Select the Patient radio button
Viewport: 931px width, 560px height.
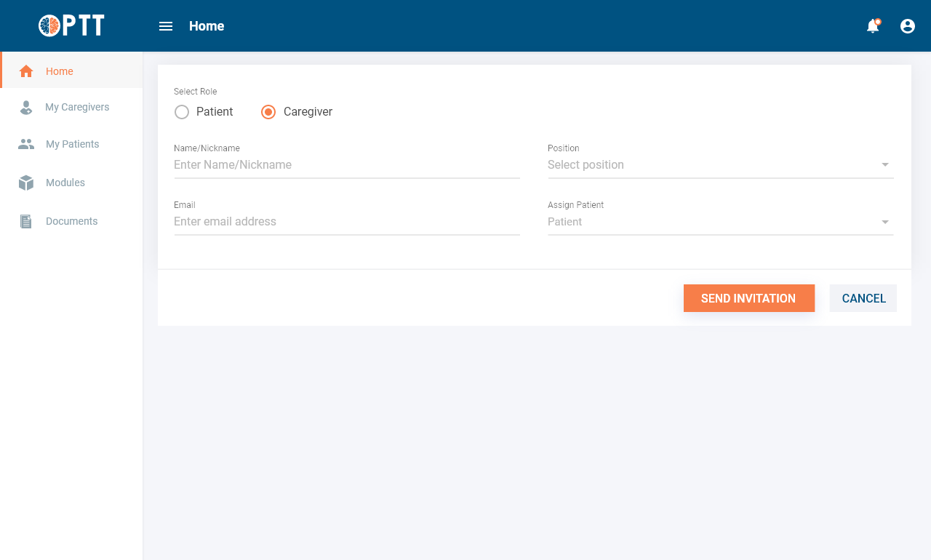pos(182,112)
